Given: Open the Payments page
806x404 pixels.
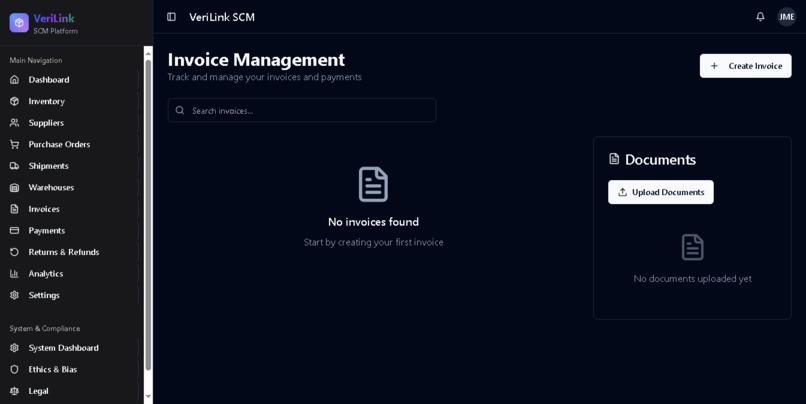Looking at the screenshot, I should point(70,231).
